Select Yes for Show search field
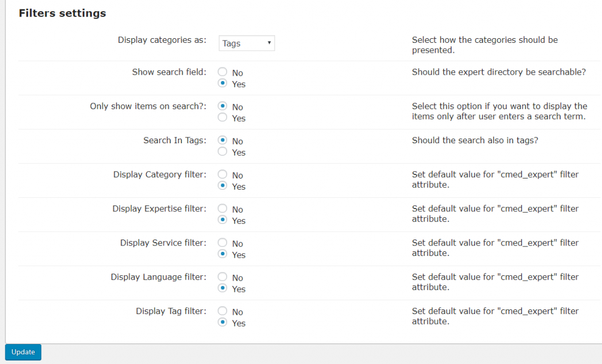This screenshot has width=602, height=364. click(x=222, y=83)
